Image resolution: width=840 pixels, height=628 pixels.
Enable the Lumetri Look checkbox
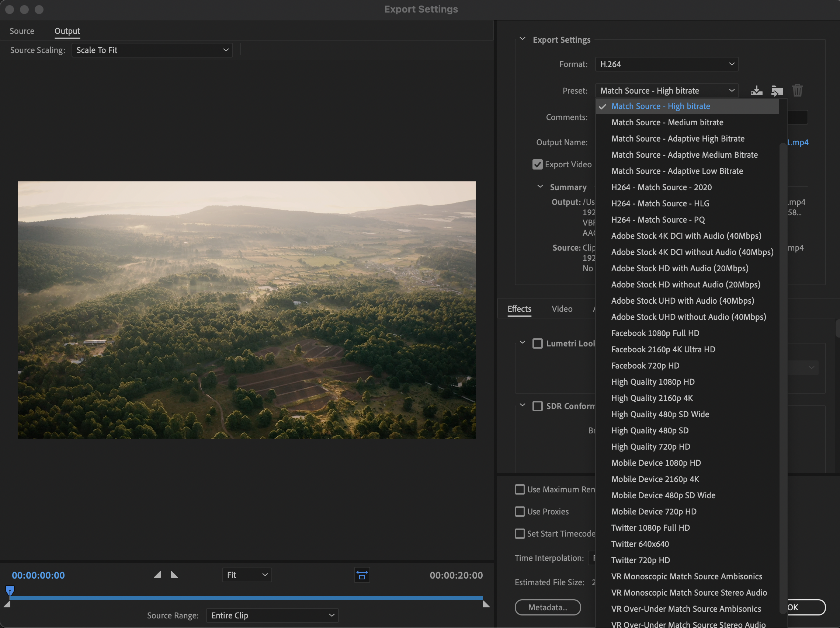[537, 343]
